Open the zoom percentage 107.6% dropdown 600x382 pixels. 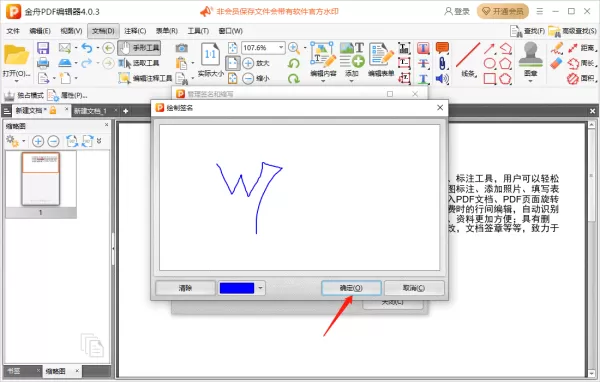(281, 48)
